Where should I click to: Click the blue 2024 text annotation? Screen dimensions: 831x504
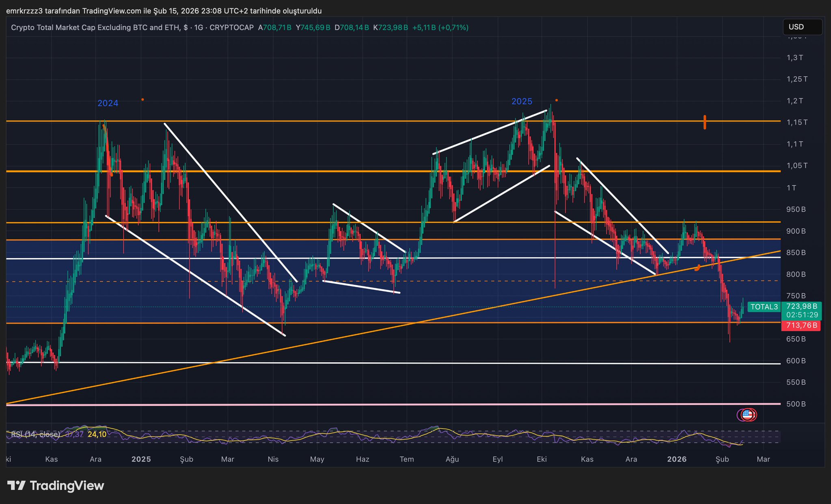pos(108,103)
